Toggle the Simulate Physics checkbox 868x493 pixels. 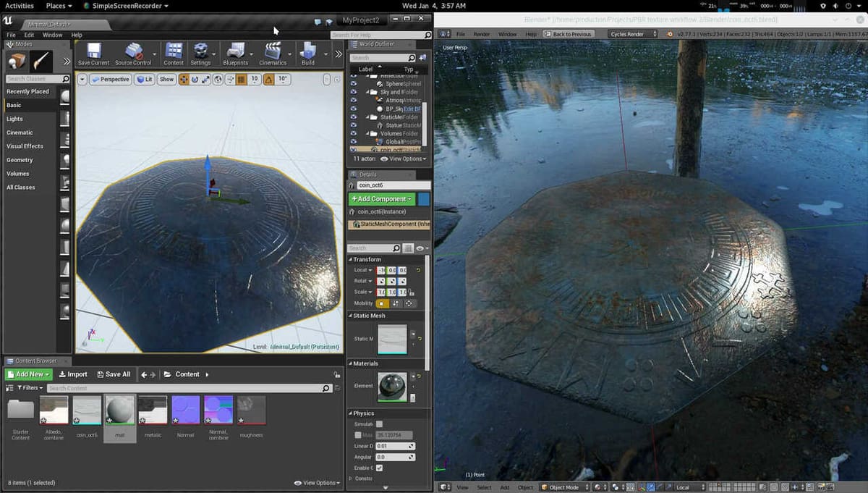point(379,424)
